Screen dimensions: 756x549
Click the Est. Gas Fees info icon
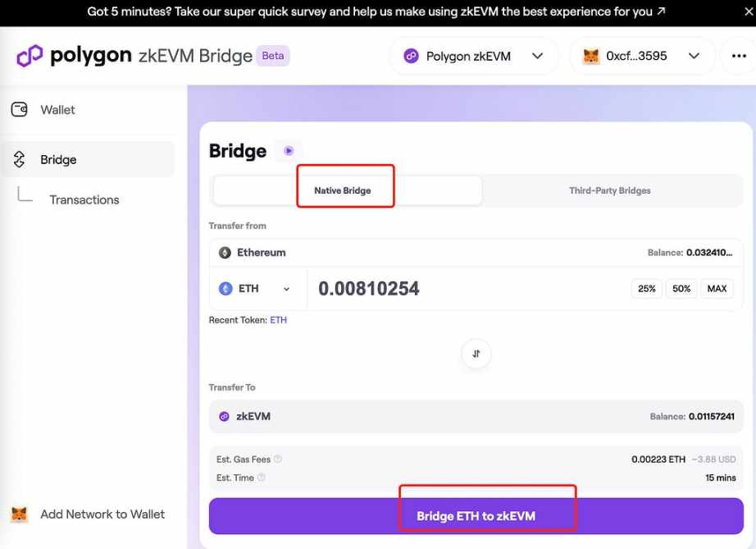(278, 460)
